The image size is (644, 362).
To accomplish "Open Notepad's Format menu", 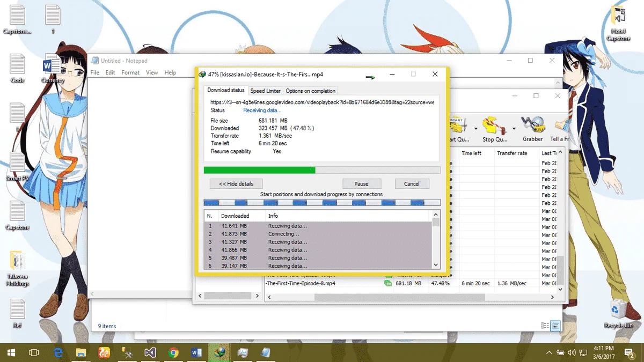I will (130, 72).
